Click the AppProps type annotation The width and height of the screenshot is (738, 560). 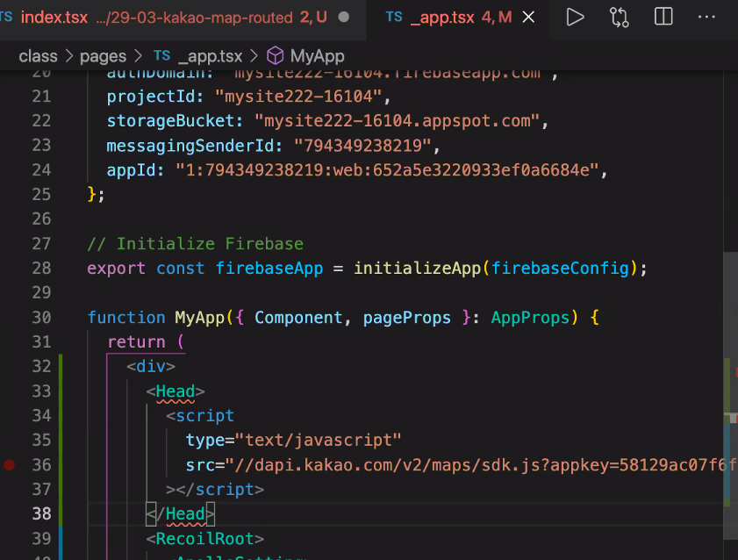coord(530,318)
